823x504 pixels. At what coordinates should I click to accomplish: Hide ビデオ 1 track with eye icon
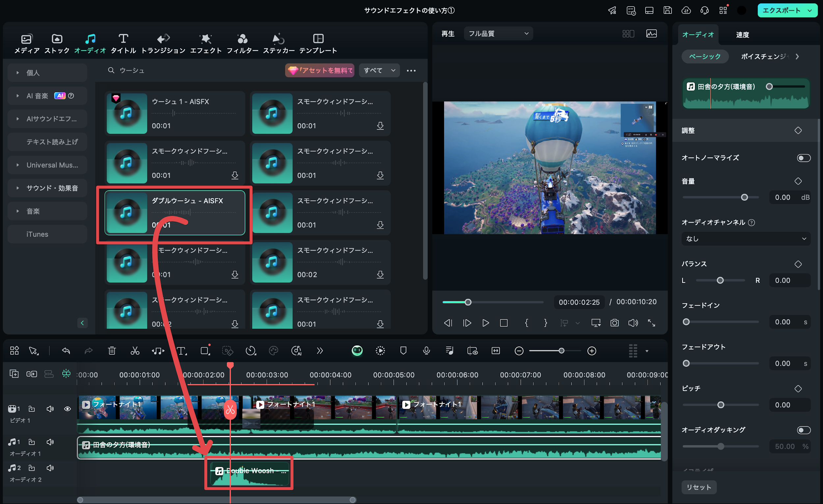click(x=67, y=409)
